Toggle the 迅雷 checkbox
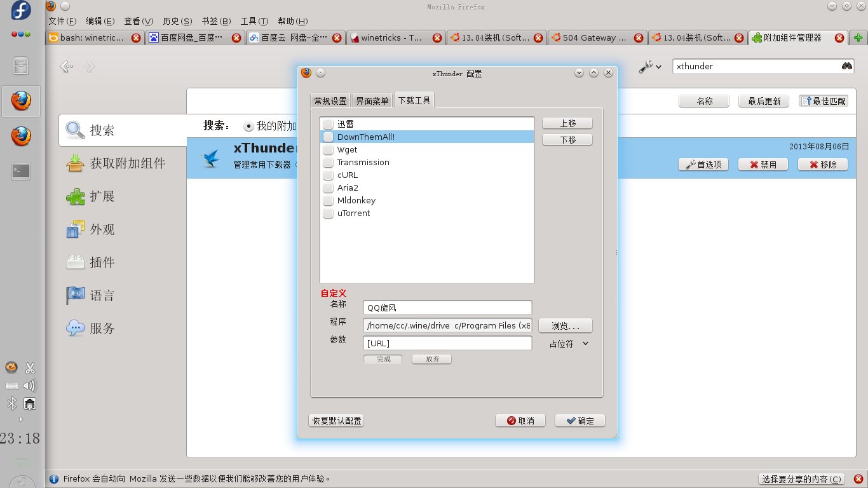Image resolution: width=868 pixels, height=488 pixels. pos(328,124)
